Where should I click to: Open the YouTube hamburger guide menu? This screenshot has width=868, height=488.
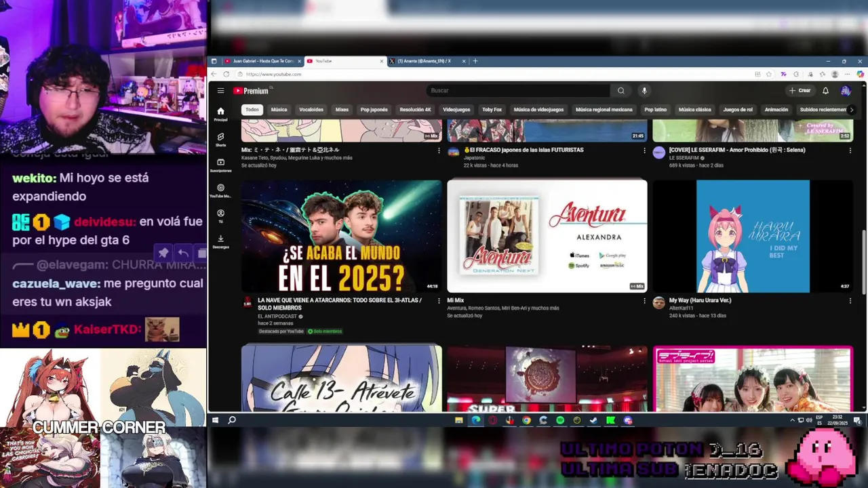[220, 91]
